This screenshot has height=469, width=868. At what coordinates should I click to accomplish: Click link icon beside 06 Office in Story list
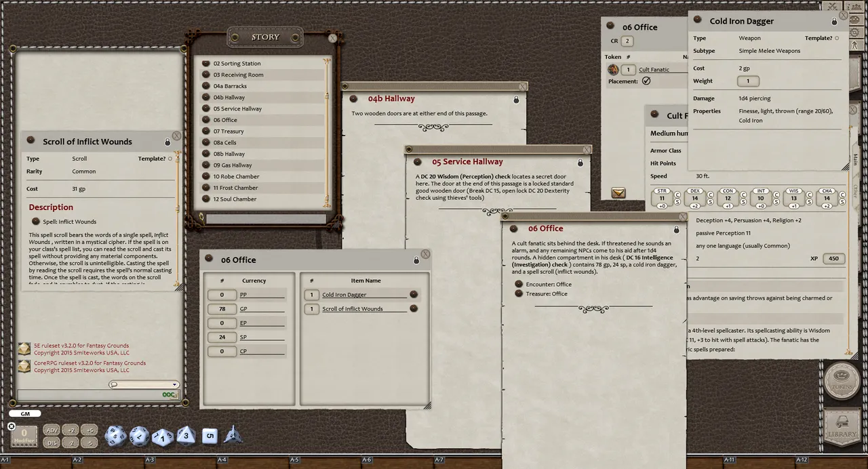(206, 120)
